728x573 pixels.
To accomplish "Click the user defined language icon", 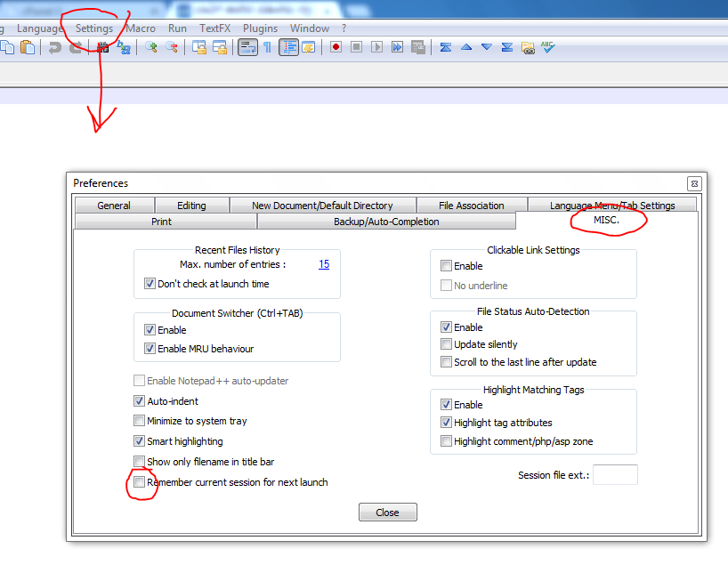I will point(309,47).
